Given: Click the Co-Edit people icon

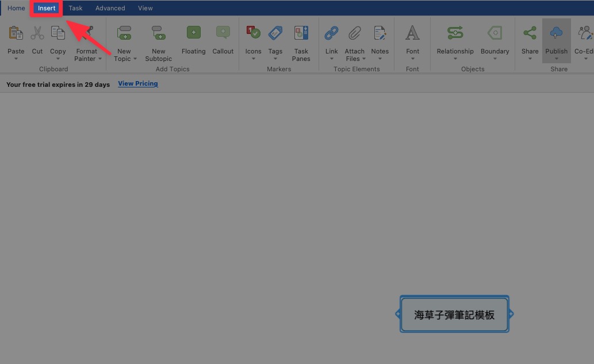Looking at the screenshot, I should pos(585,33).
